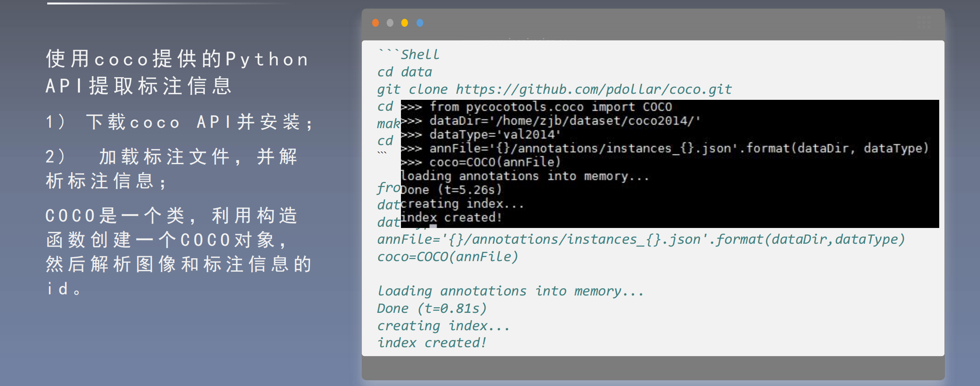Click the orange dot in the window title bar
Viewport: 980px width, 386px height.
pyautogui.click(x=376, y=23)
